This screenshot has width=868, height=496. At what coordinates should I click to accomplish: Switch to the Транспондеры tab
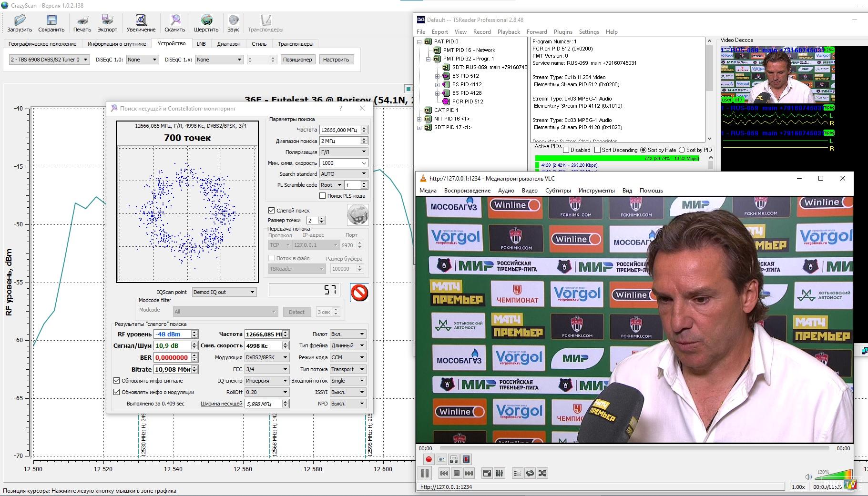coord(296,44)
